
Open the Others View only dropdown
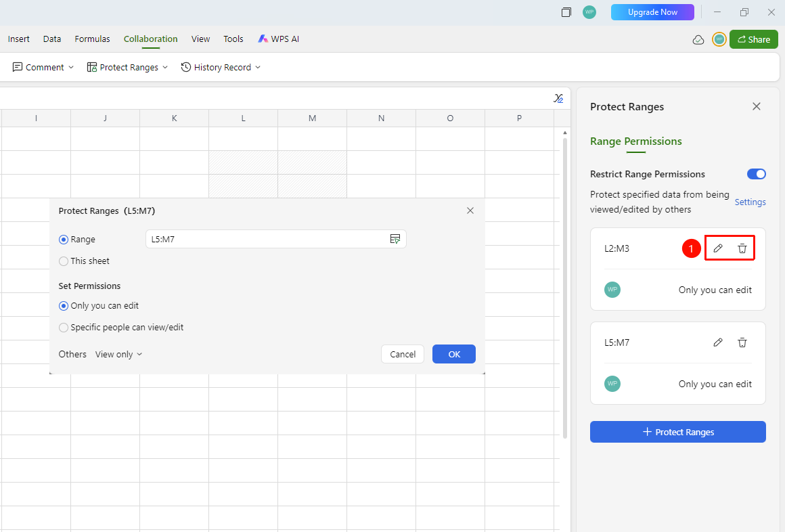click(x=118, y=354)
